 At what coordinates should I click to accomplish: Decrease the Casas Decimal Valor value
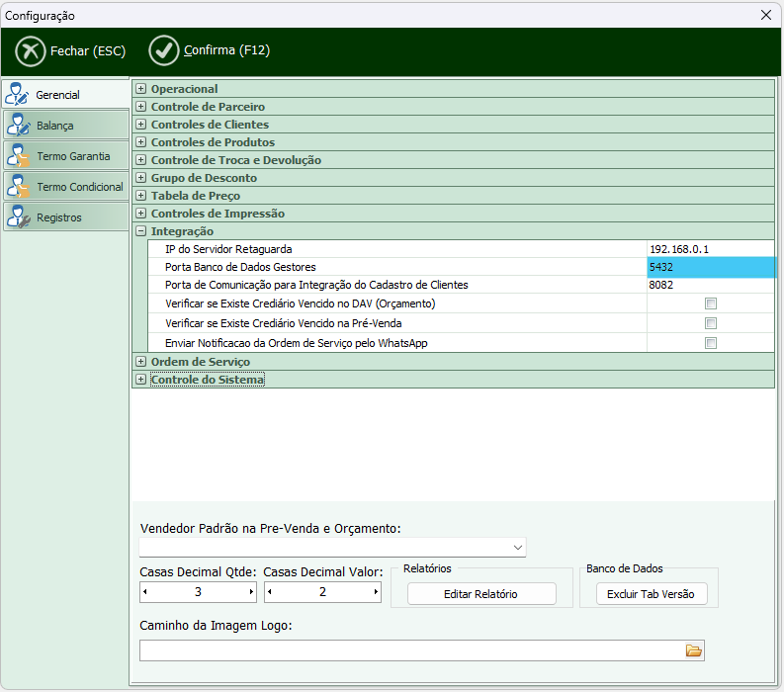pyautogui.click(x=270, y=592)
